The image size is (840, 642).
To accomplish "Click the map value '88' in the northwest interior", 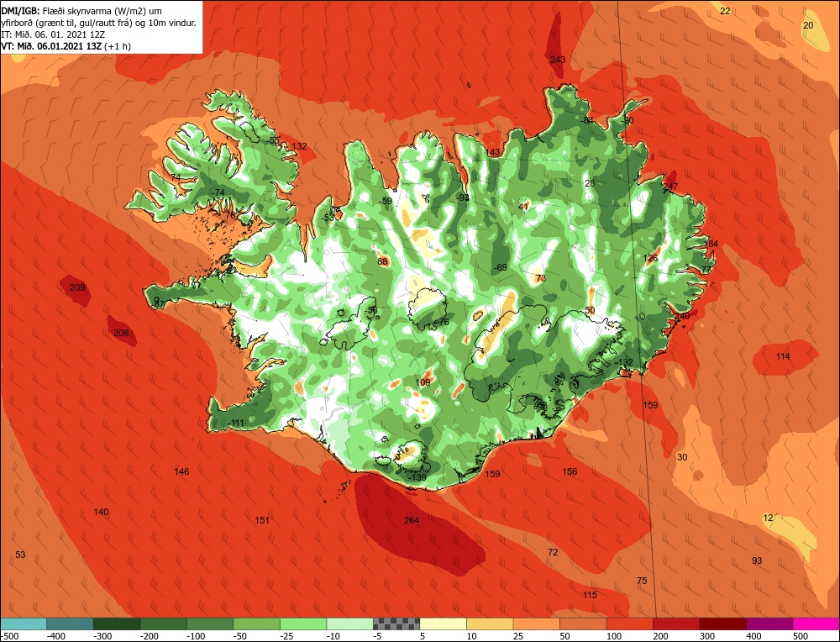I will [382, 261].
